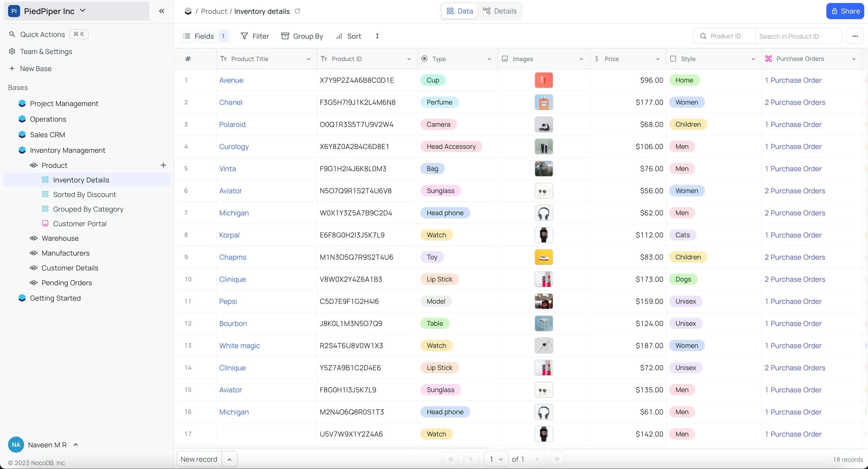Open the three-dots more options menu

pos(855,36)
